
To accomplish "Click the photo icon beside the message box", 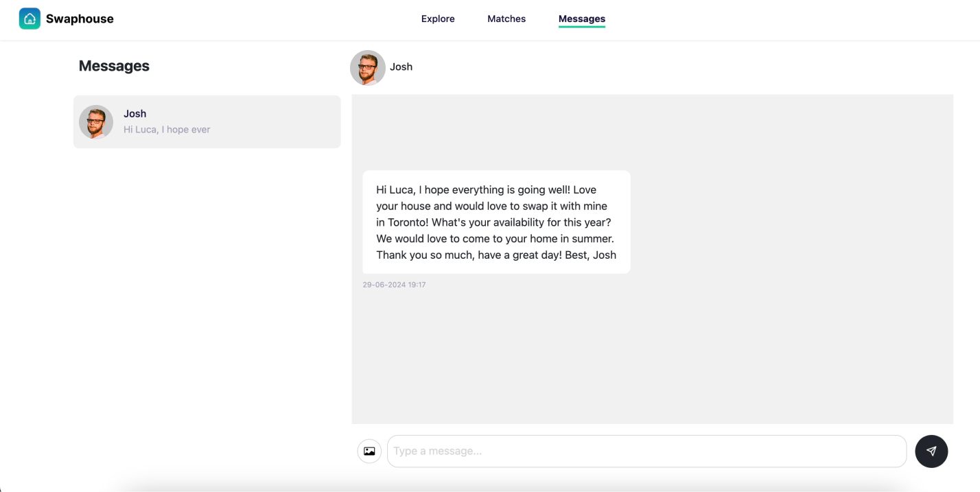I will [369, 451].
